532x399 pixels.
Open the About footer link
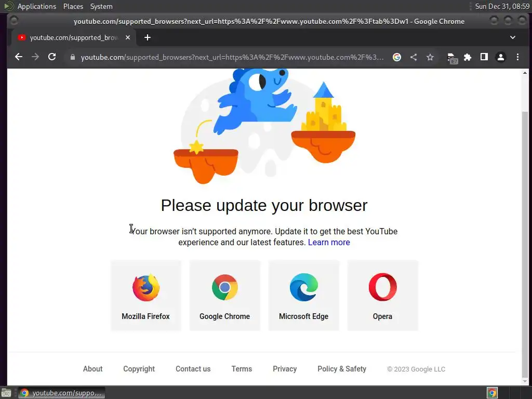pyautogui.click(x=92, y=369)
